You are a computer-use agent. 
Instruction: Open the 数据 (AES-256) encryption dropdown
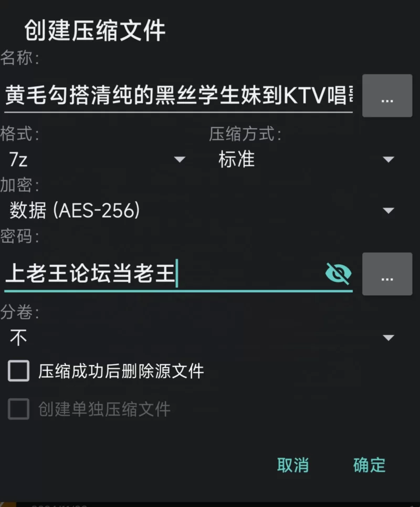202,211
